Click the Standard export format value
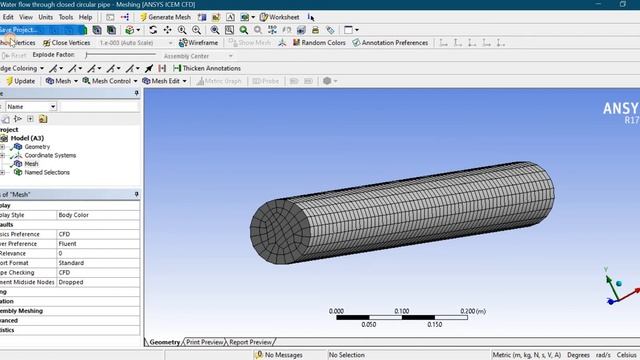This screenshot has height=360, width=640. [98, 263]
